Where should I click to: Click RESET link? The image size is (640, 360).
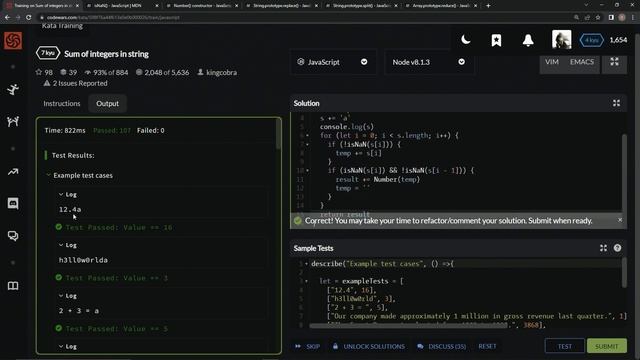pos(487,346)
